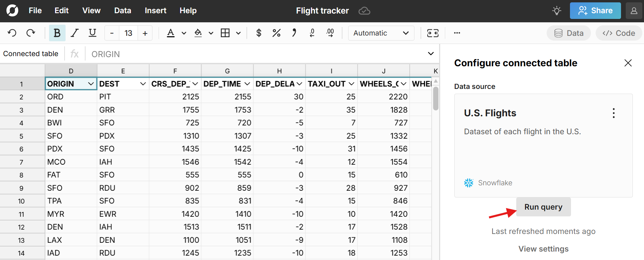Open the borders dropdown arrow

click(x=238, y=33)
